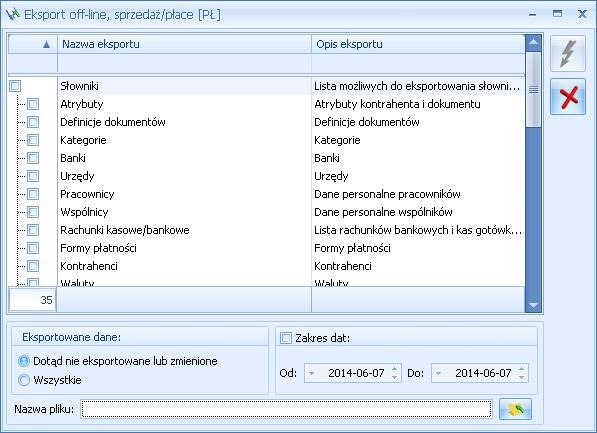The width and height of the screenshot is (597, 433).
Task: Open the Od date dropdown arrow
Action: (x=311, y=373)
